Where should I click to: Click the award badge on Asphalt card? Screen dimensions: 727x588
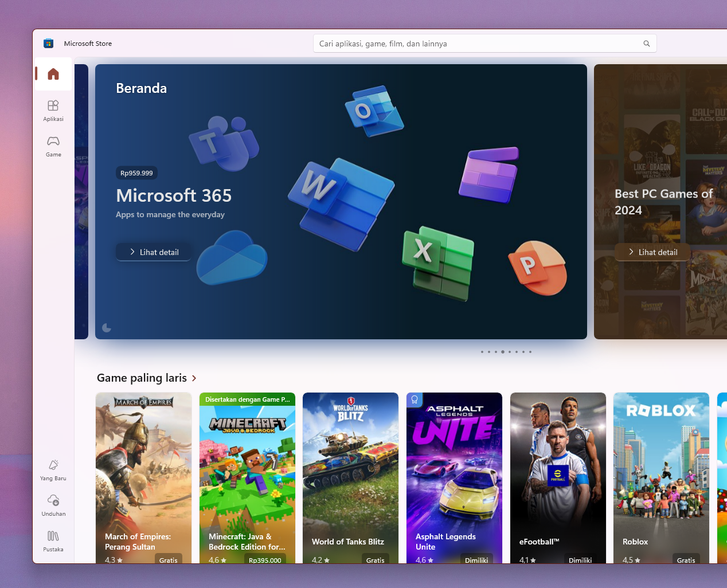pyautogui.click(x=415, y=399)
